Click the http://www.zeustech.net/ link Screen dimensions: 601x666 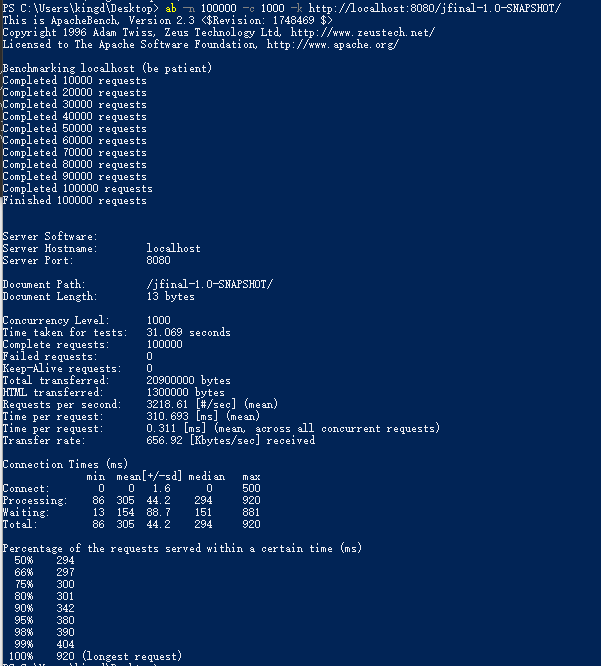(x=362, y=32)
